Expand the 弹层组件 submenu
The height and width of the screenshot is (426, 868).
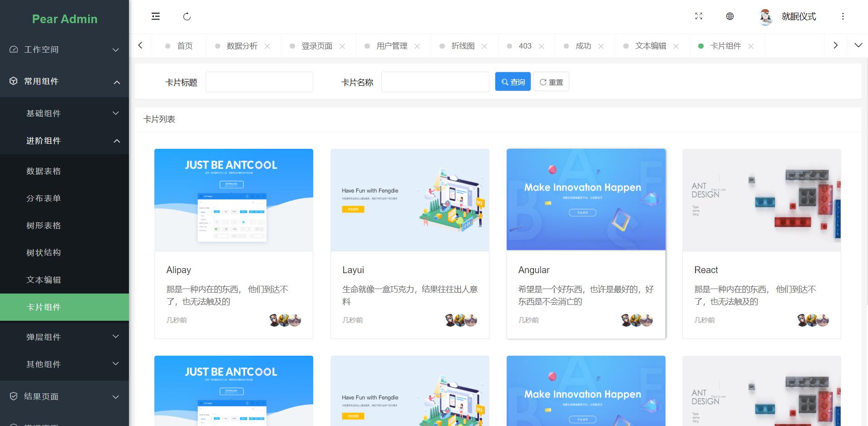(x=64, y=337)
